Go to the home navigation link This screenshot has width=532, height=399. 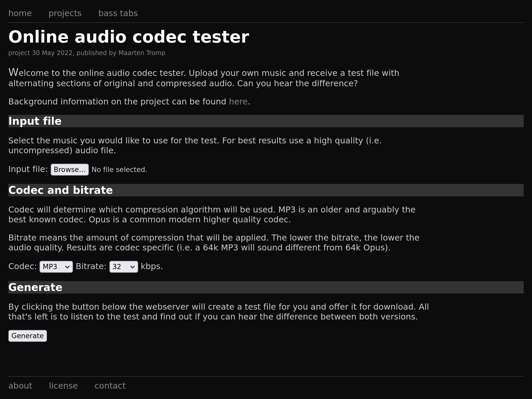click(x=20, y=13)
